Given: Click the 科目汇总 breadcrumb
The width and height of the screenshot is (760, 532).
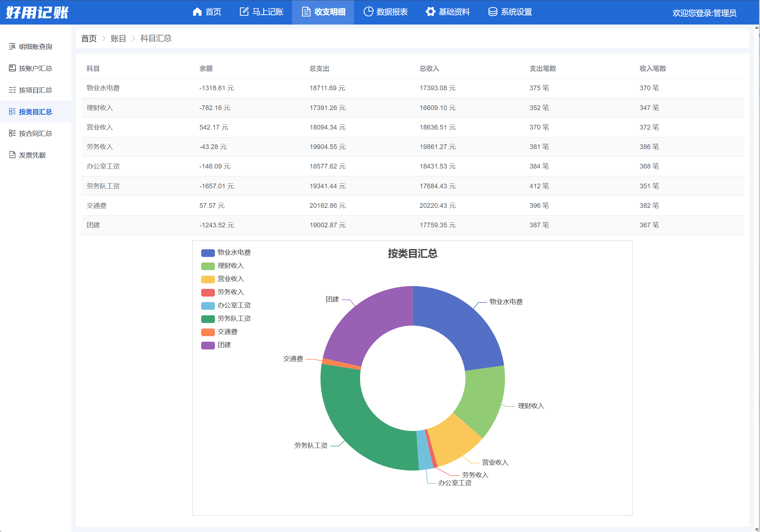Looking at the screenshot, I should 156,38.
